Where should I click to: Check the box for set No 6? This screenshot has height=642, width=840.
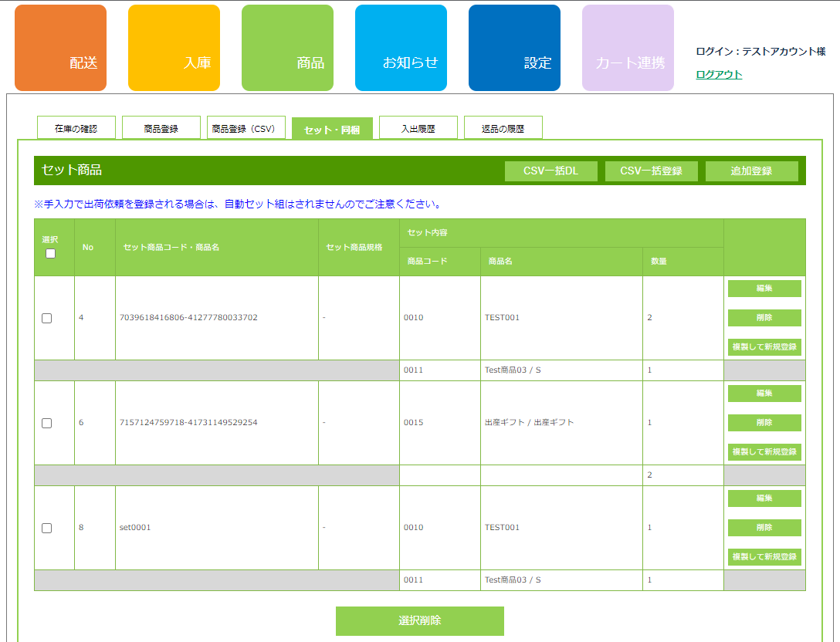[x=47, y=423]
